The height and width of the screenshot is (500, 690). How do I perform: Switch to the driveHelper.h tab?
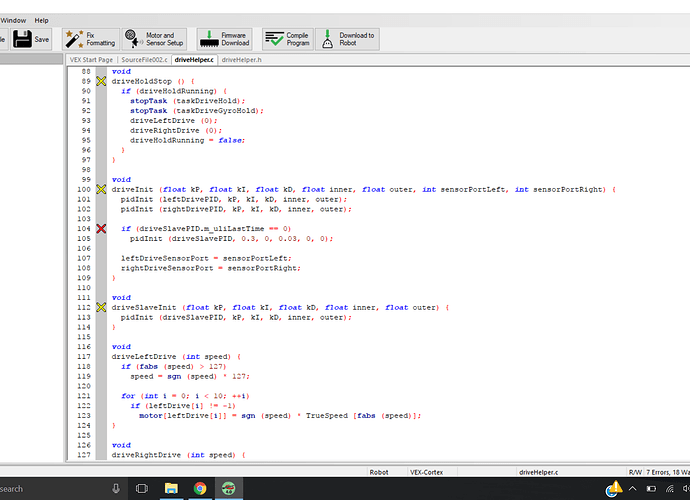(242, 59)
